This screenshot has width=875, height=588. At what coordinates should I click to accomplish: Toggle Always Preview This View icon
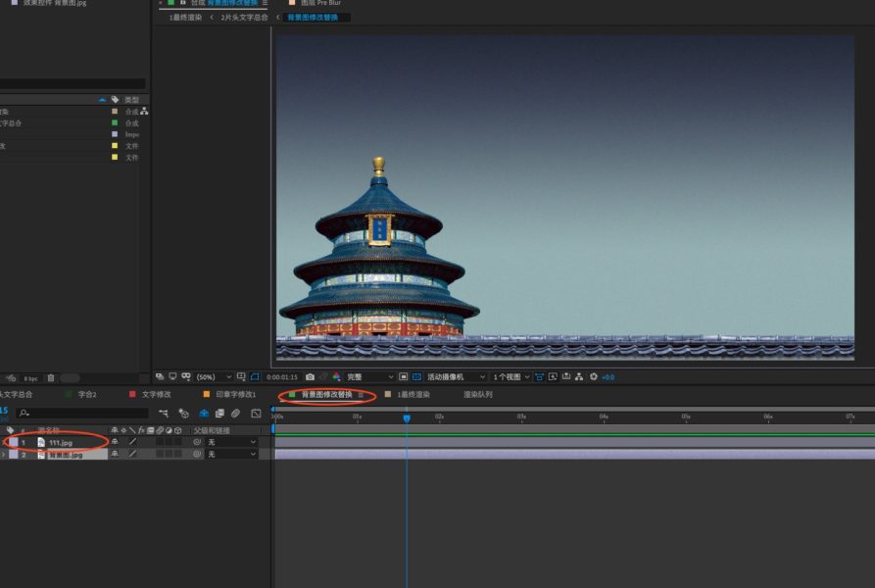(160, 376)
